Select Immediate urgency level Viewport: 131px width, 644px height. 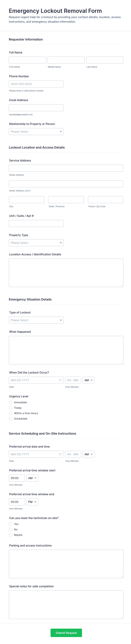(11, 402)
